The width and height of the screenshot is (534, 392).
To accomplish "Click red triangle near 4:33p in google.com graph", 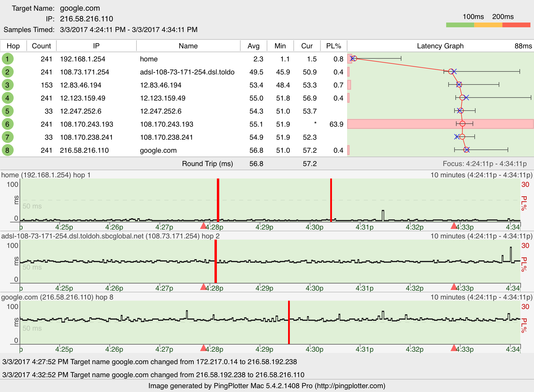I will (454, 348).
